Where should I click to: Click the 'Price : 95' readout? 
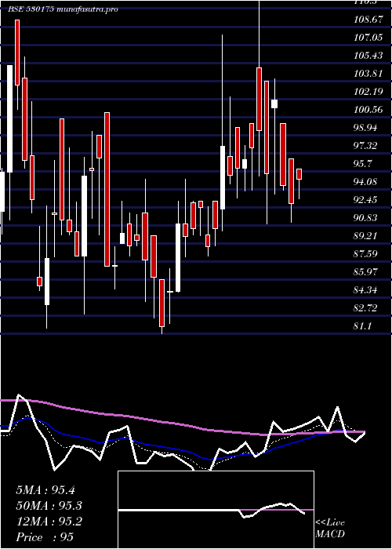(x=45, y=537)
